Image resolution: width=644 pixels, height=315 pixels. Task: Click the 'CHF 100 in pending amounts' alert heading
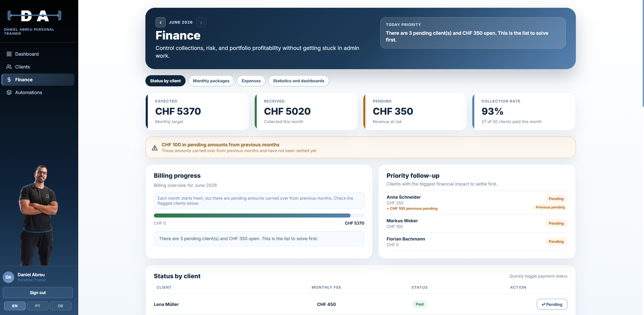221,145
